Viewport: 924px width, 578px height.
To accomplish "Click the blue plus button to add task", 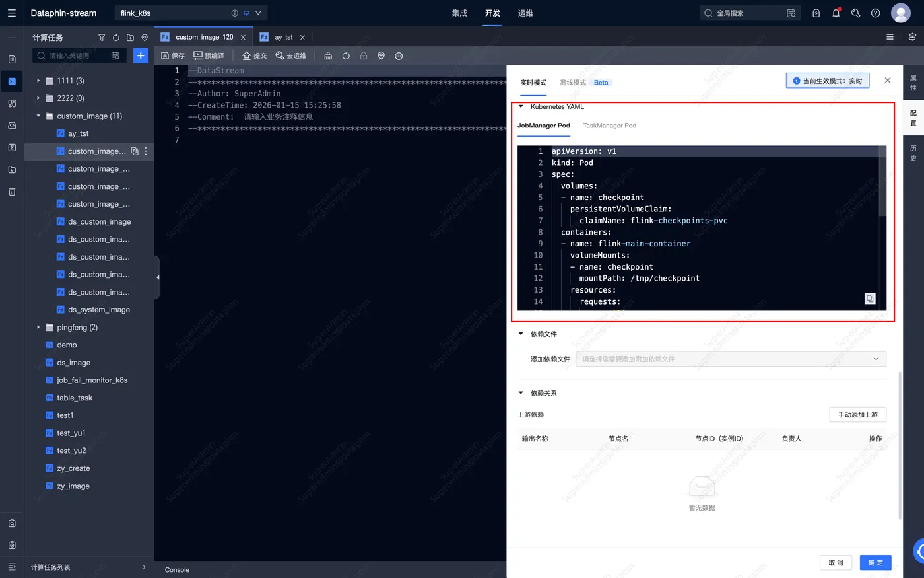I will [x=141, y=55].
